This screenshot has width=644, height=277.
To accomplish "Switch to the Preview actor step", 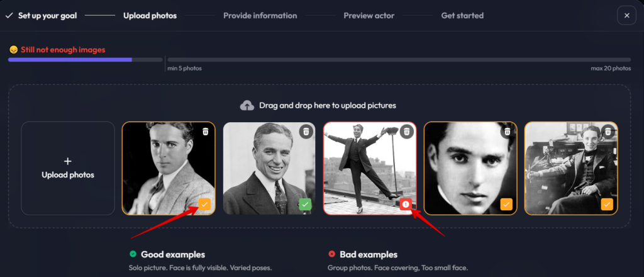I will point(369,16).
